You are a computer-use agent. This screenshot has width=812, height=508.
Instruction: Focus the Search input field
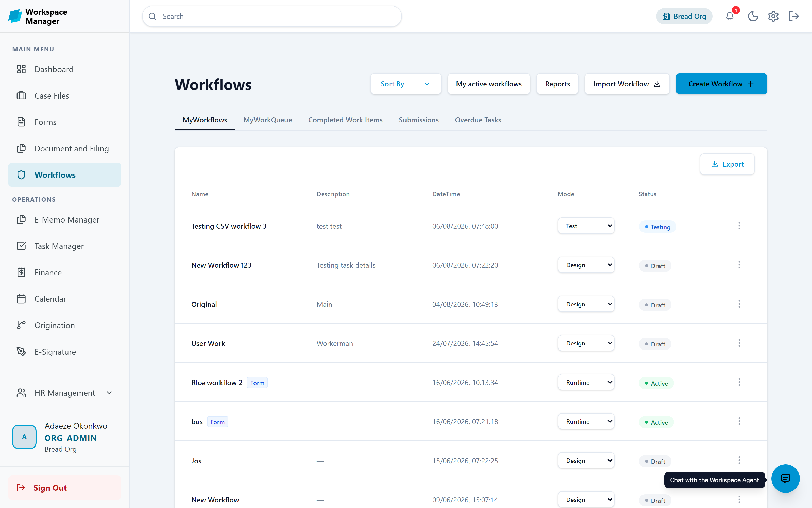click(272, 16)
